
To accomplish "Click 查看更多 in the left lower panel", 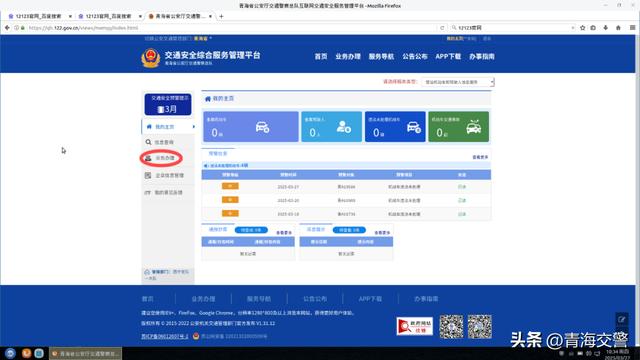I will (284, 233).
